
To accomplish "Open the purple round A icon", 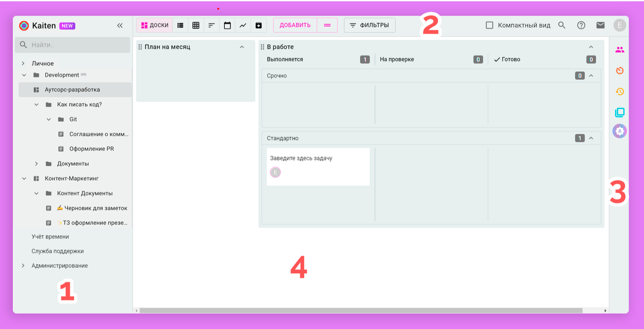I will click(x=620, y=131).
